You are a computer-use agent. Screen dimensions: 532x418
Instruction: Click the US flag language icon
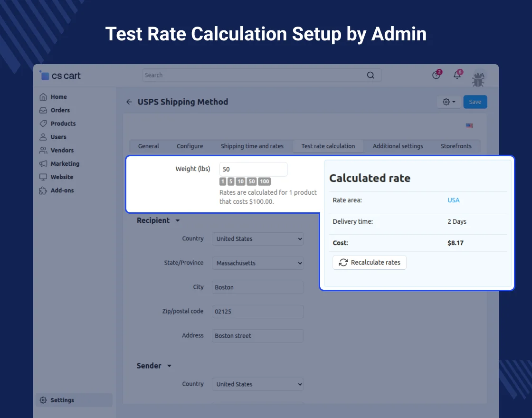click(469, 126)
